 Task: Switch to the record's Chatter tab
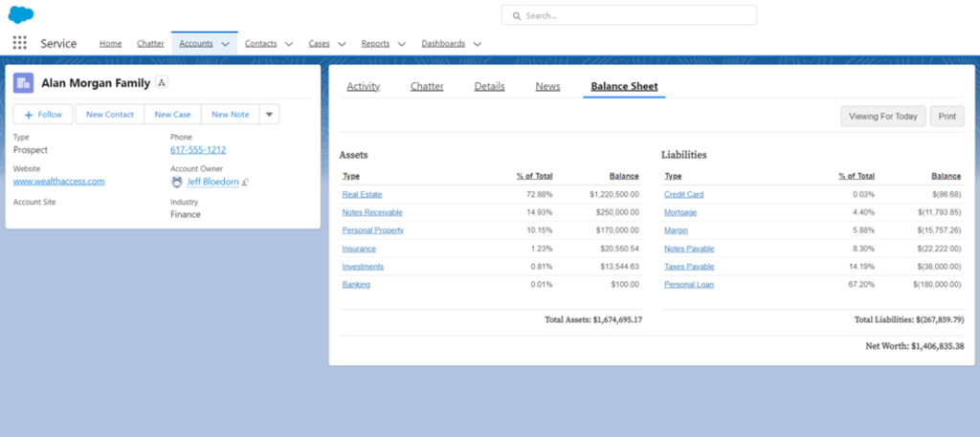(x=427, y=87)
